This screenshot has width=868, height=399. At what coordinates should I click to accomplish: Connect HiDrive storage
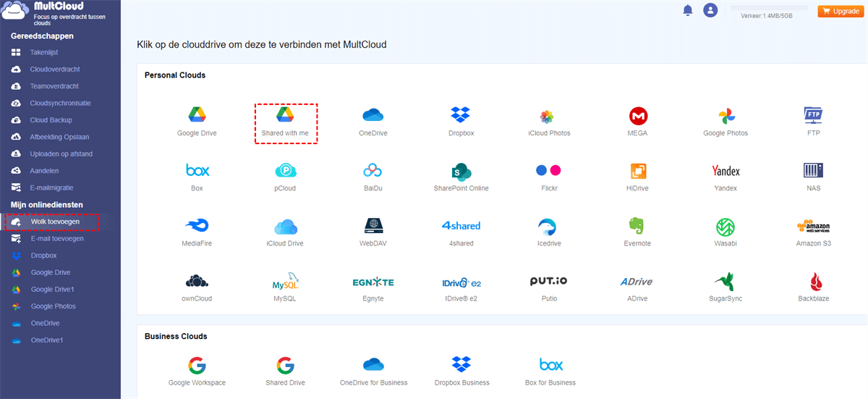[x=637, y=177]
